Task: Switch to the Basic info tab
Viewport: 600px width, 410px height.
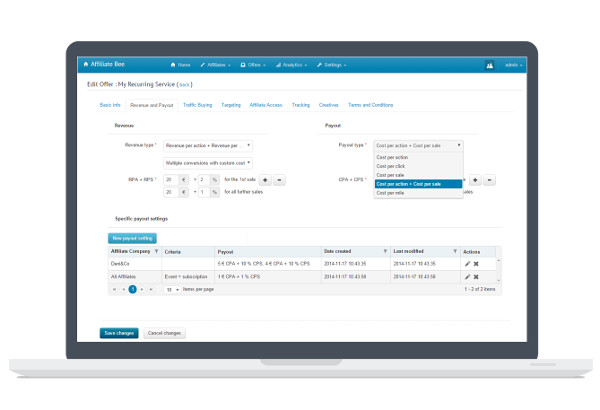Action: [110, 105]
